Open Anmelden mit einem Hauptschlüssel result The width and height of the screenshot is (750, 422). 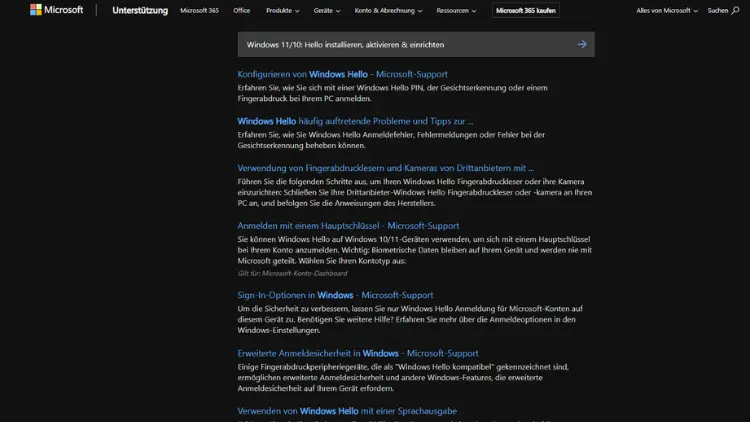click(x=348, y=225)
